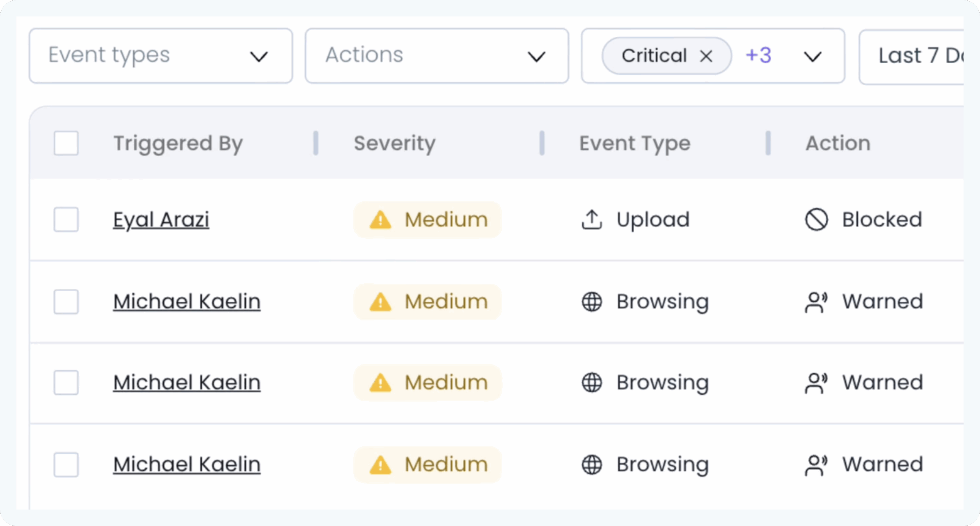Open first Michael Kaelin user link
This screenshot has height=526, width=980.
(187, 302)
